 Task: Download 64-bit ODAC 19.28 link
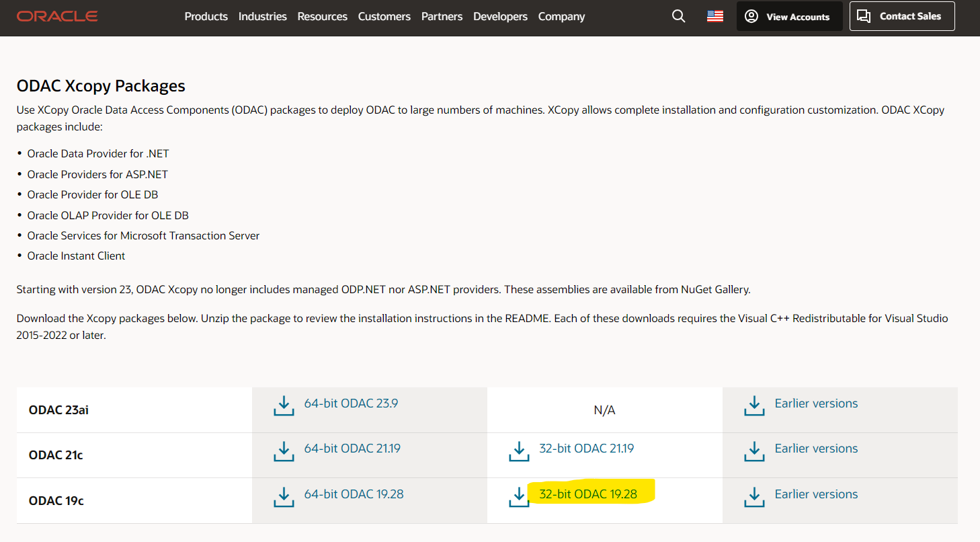354,494
